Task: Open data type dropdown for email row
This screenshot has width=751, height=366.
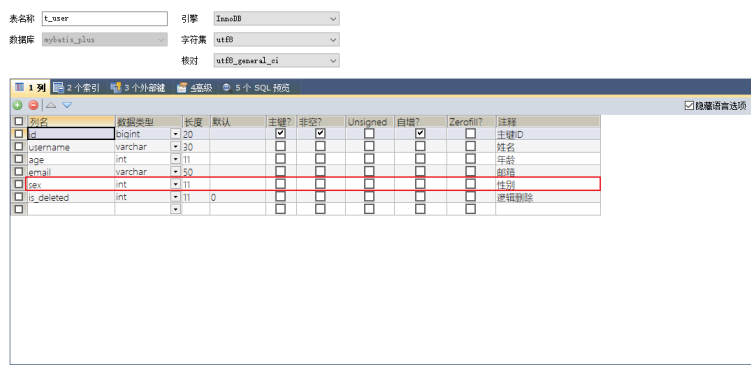Action: tap(175, 171)
